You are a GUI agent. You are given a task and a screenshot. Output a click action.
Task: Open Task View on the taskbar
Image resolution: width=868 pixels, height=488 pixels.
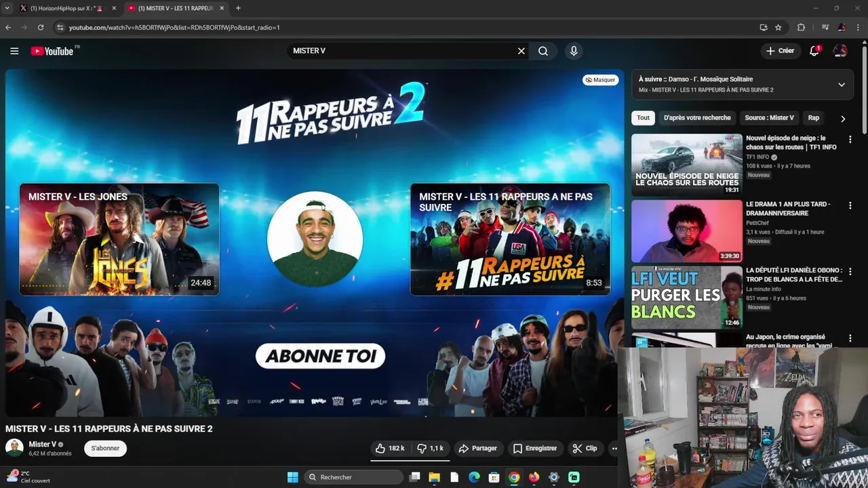[415, 477]
